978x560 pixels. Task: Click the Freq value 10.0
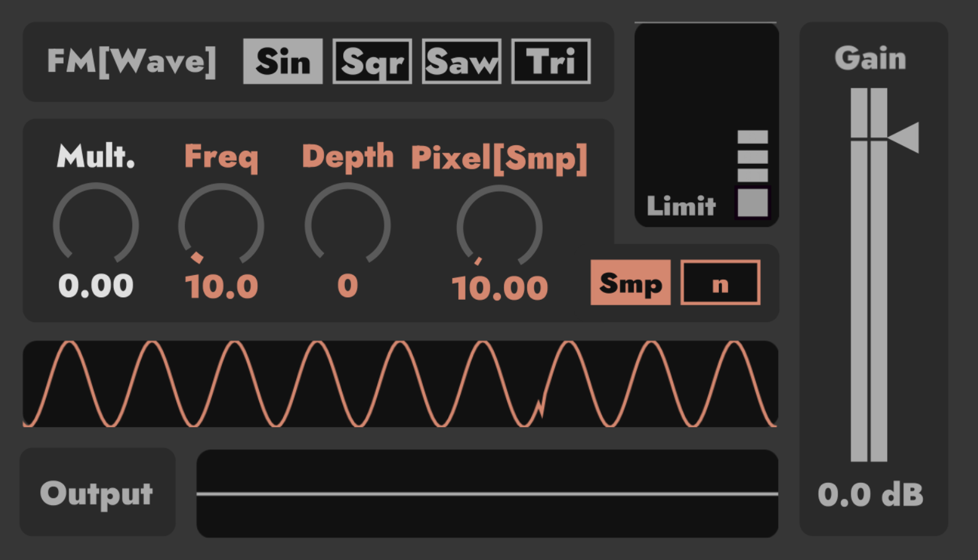click(221, 287)
